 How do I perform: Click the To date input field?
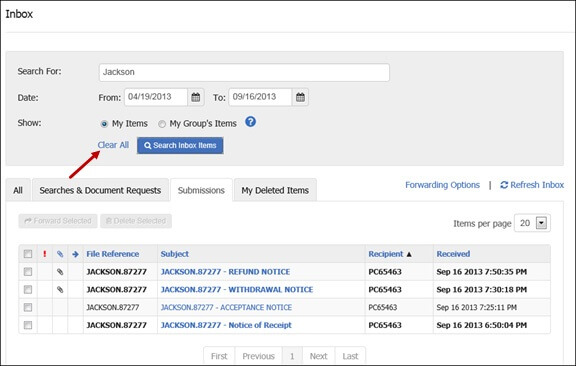tap(260, 97)
